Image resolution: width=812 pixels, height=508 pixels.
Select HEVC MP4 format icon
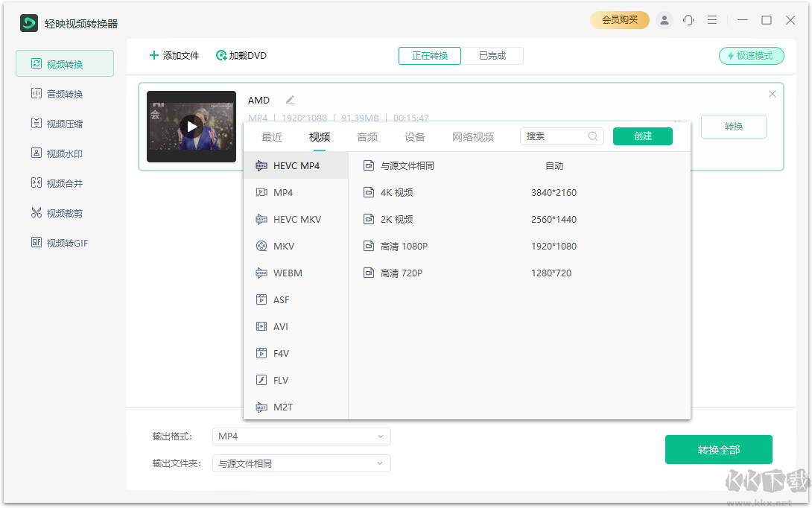261,165
